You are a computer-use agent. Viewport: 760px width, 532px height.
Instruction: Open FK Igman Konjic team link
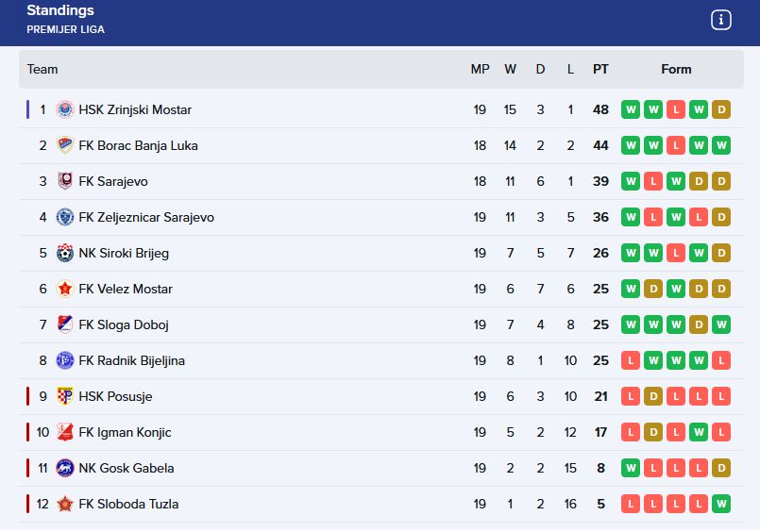(x=125, y=432)
